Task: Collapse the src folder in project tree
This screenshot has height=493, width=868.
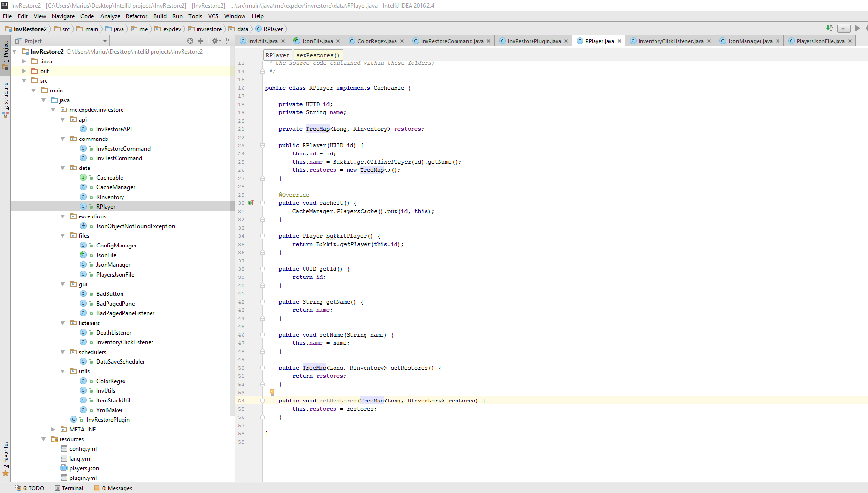Action: point(24,80)
